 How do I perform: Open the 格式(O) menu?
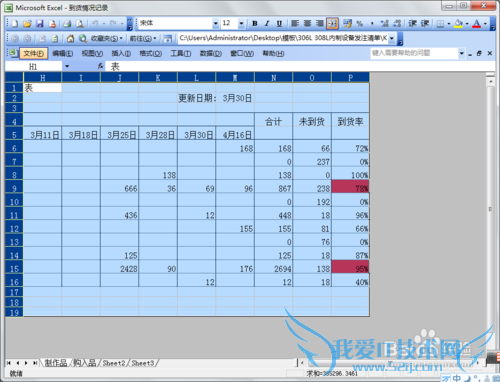click(151, 53)
